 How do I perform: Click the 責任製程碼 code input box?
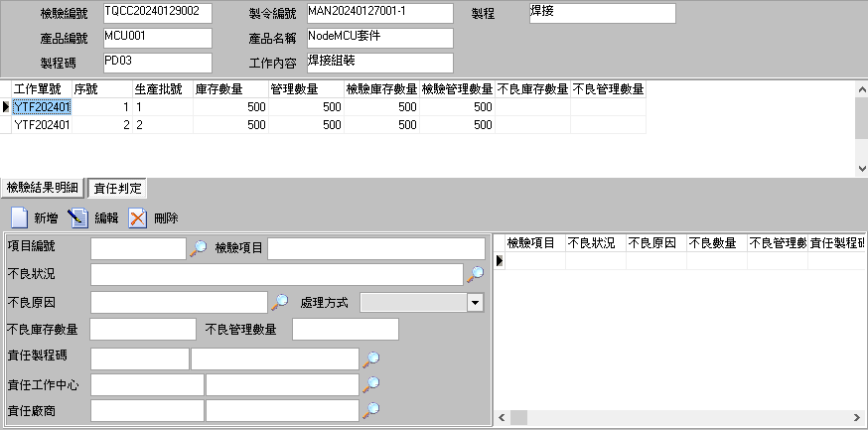[139, 358]
